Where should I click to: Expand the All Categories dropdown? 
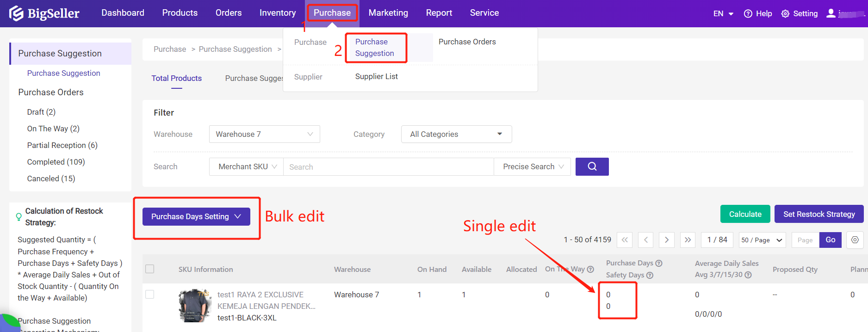point(456,134)
